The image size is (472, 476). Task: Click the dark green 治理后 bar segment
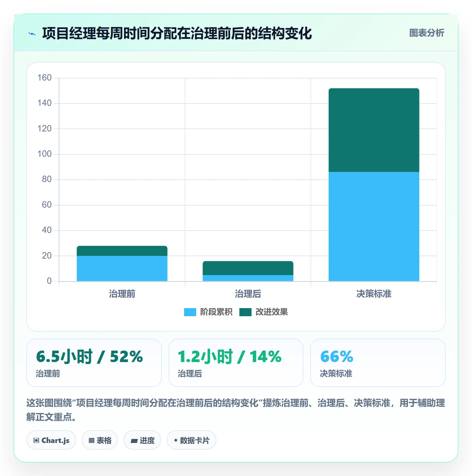point(248,268)
